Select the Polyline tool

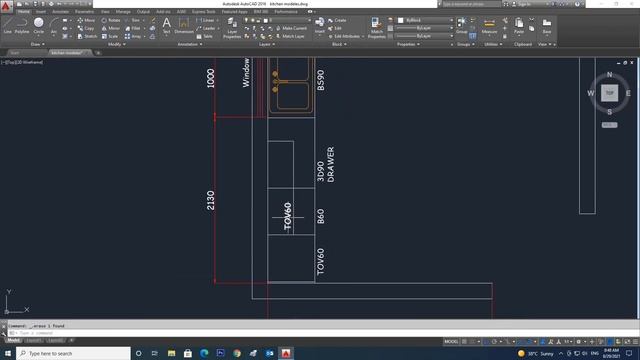[x=22, y=25]
